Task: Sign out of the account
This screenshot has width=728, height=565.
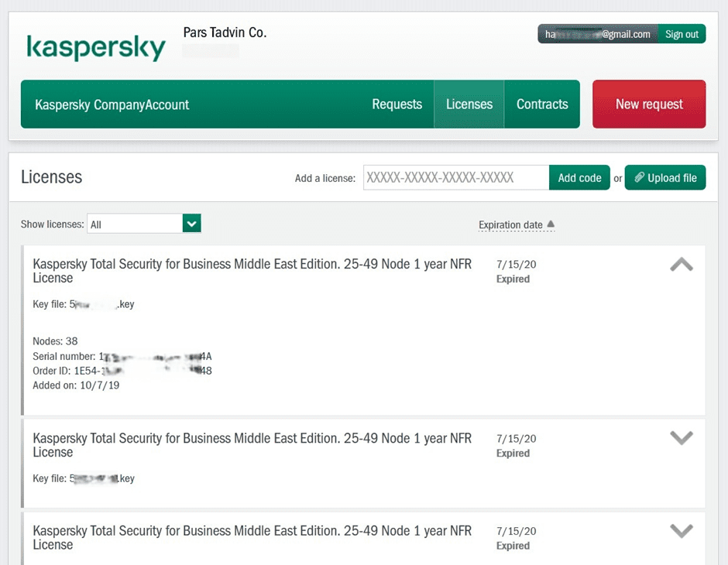Action: 682,34
